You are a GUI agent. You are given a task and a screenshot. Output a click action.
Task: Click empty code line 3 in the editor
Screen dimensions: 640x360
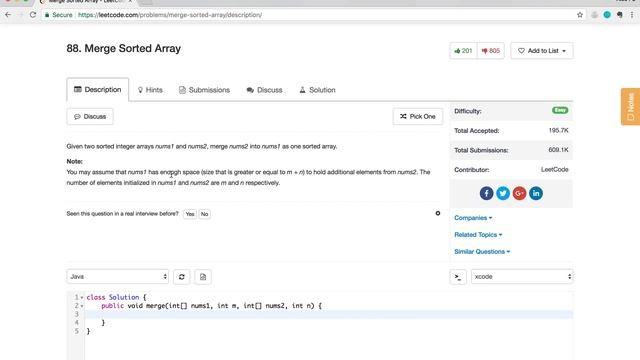point(329,314)
